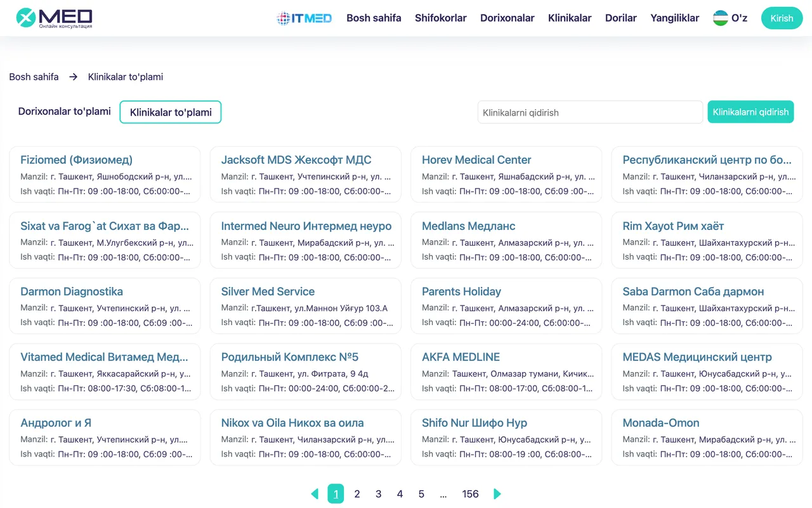Jump to last page 156
Image resolution: width=812 pixels, height=508 pixels.
(x=470, y=494)
